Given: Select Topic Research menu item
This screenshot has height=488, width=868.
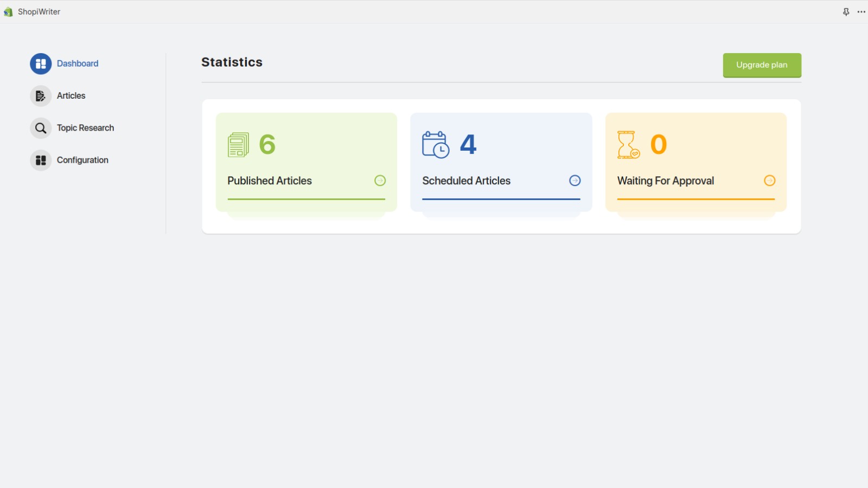Looking at the screenshot, I should click(86, 128).
